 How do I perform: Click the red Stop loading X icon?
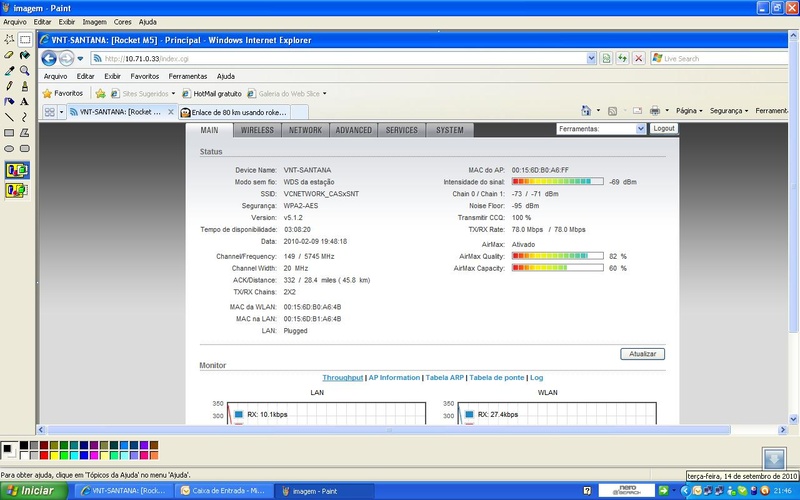[638, 58]
